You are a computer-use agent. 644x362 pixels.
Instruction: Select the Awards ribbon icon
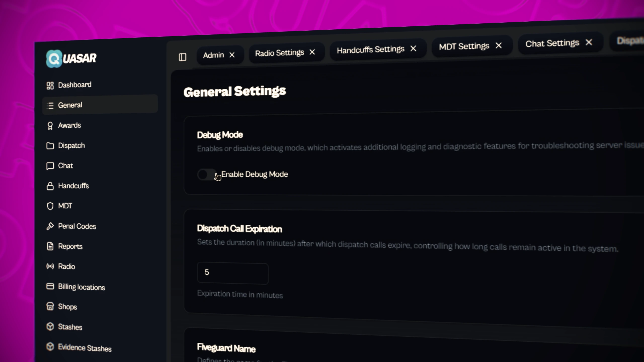[50, 126]
